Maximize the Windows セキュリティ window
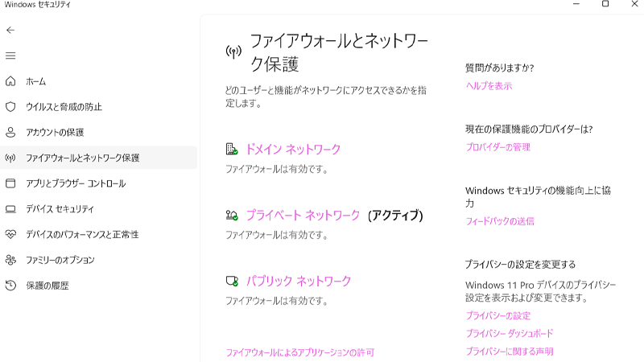The height and width of the screenshot is (362, 644). tap(605, 4)
